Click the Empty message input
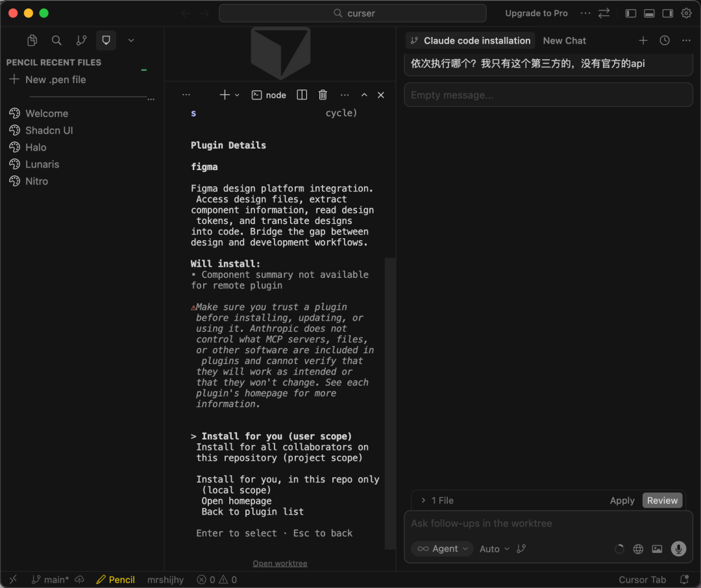701x588 pixels. point(548,95)
